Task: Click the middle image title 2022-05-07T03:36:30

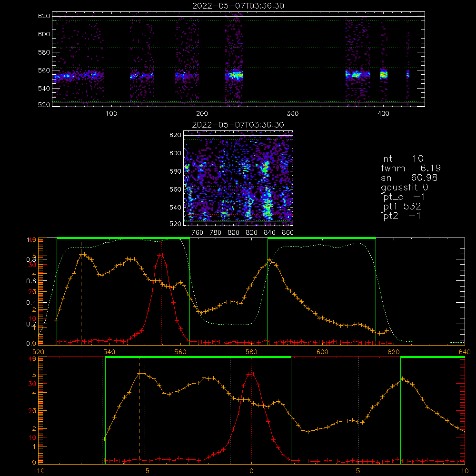Action: [x=238, y=125]
